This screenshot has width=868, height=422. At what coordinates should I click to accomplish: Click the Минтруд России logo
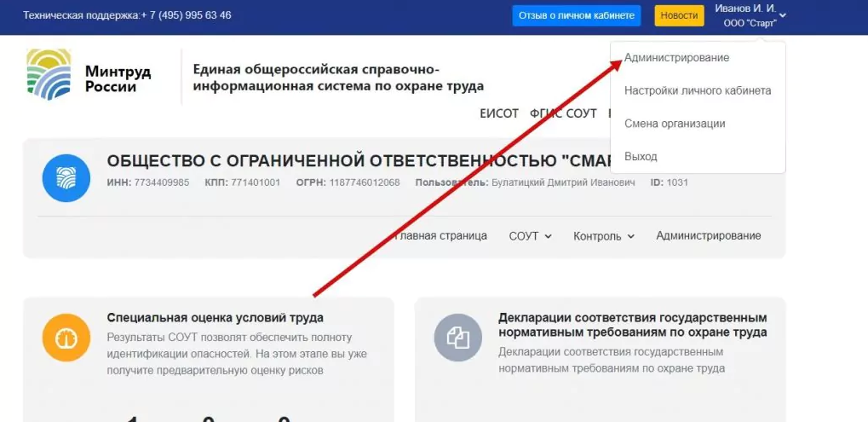click(x=89, y=75)
